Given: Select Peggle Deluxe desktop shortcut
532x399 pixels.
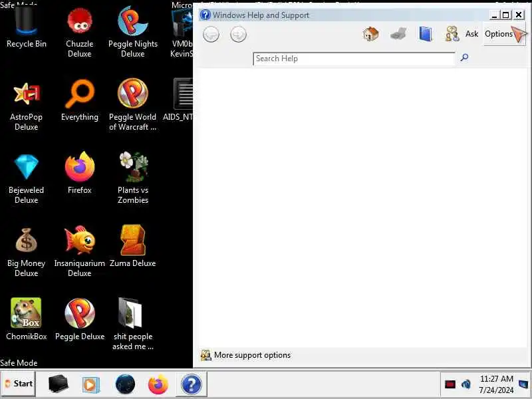Looking at the screenshot, I should pyautogui.click(x=79, y=319).
